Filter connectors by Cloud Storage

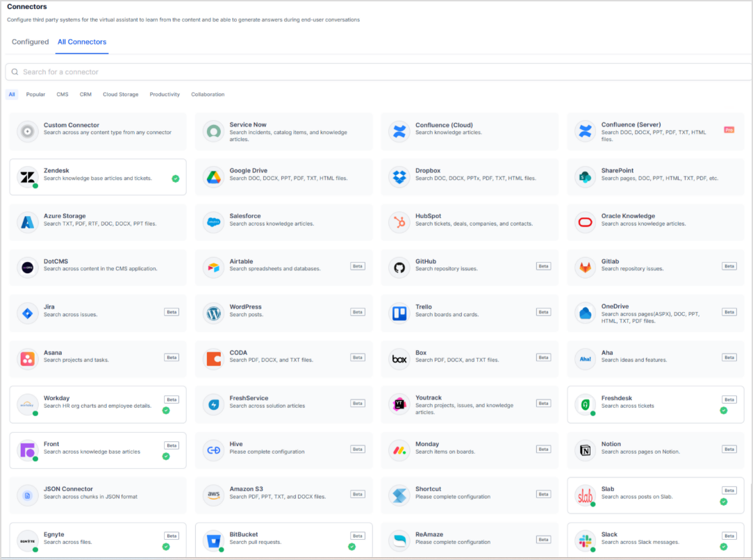pyautogui.click(x=120, y=94)
